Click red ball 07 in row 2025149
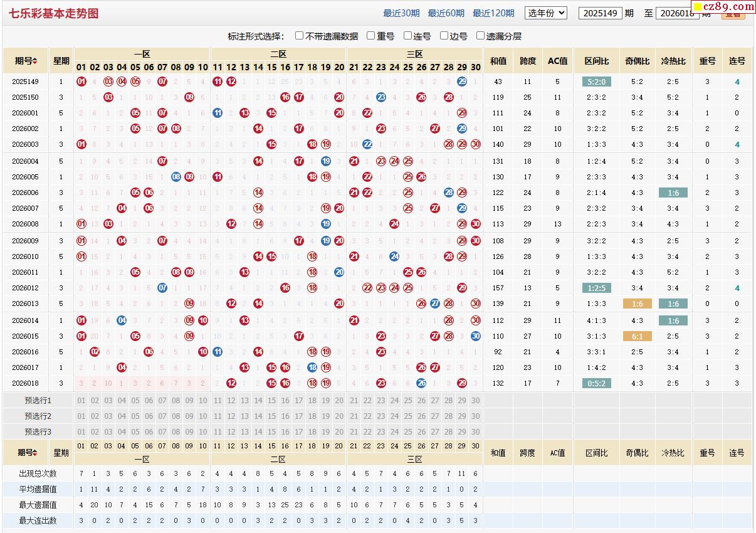The width and height of the screenshot is (756, 533). (x=162, y=82)
